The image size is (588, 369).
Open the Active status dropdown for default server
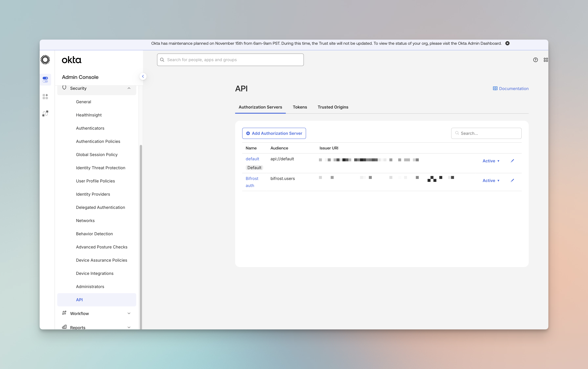coord(491,161)
